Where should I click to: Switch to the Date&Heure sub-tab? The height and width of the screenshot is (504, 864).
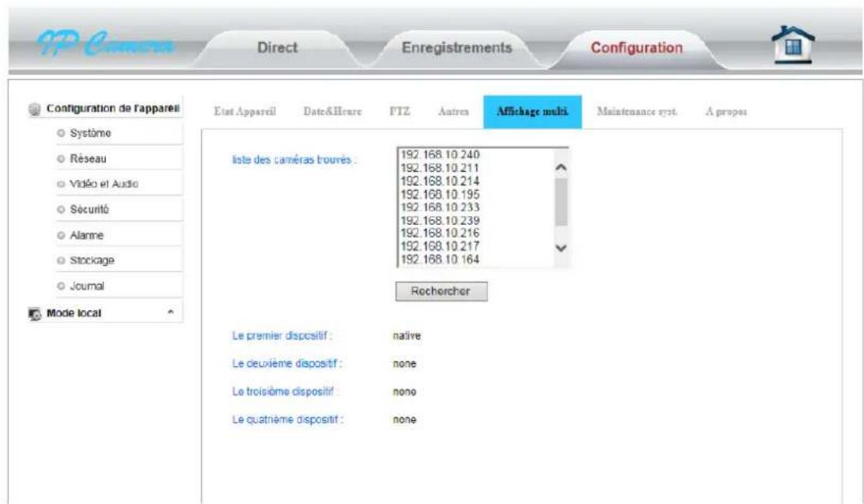(x=332, y=112)
